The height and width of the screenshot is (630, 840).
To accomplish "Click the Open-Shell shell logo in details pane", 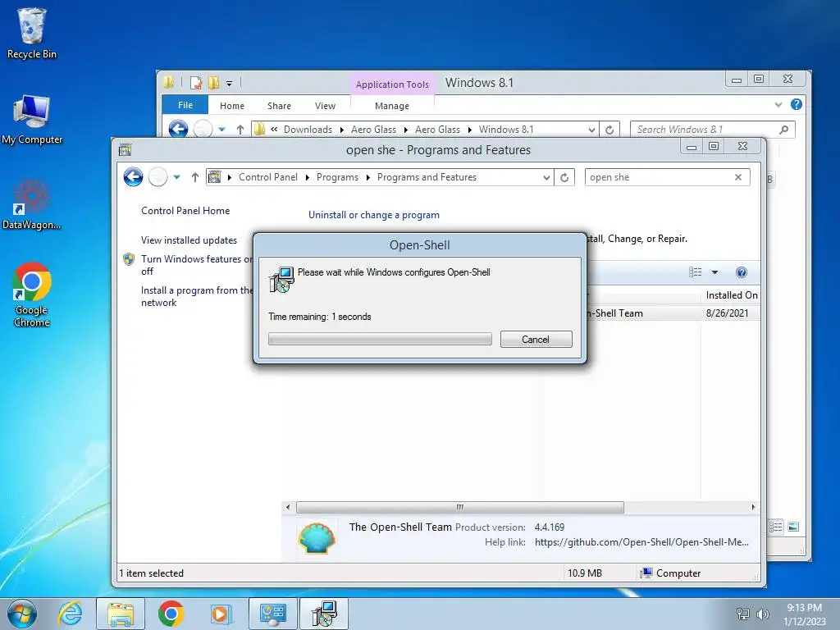I will click(317, 537).
